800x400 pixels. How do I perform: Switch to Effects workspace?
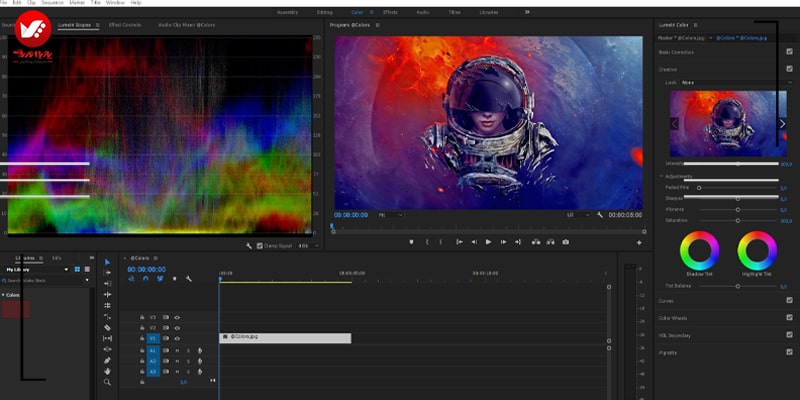click(x=390, y=12)
